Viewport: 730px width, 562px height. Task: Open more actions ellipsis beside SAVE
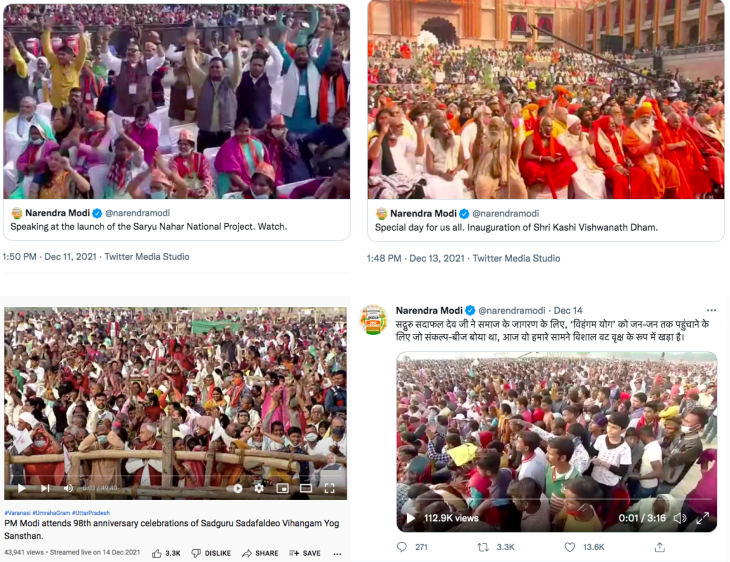[338, 554]
